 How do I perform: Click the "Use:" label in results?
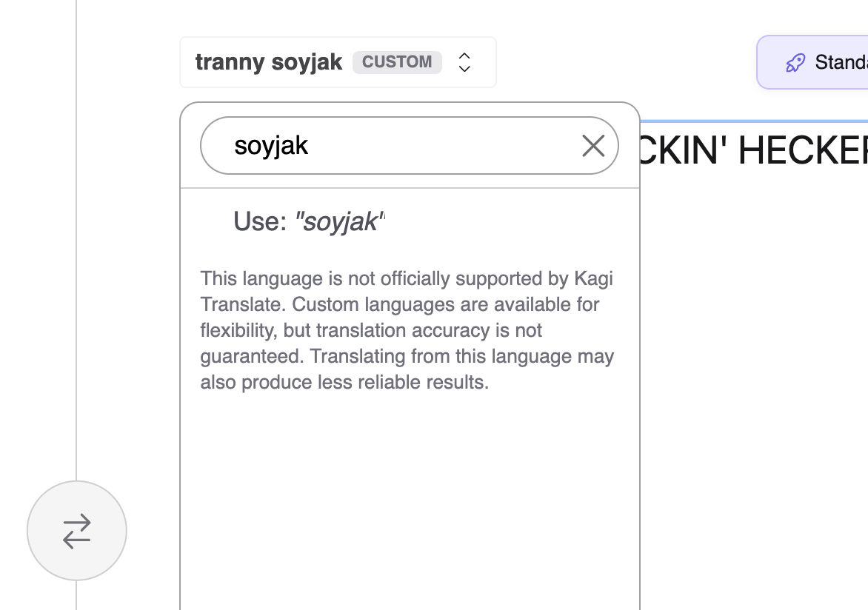(x=260, y=221)
